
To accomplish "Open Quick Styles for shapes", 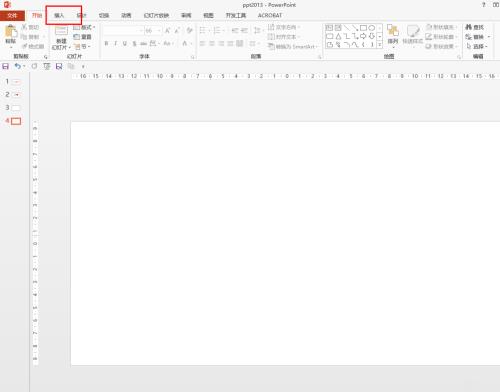I will 413,35.
